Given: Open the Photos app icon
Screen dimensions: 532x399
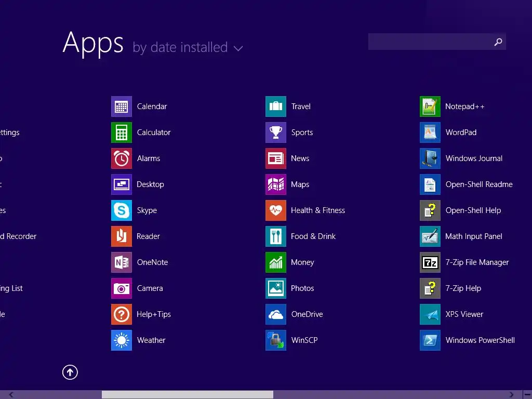Looking at the screenshot, I should click(x=276, y=288).
